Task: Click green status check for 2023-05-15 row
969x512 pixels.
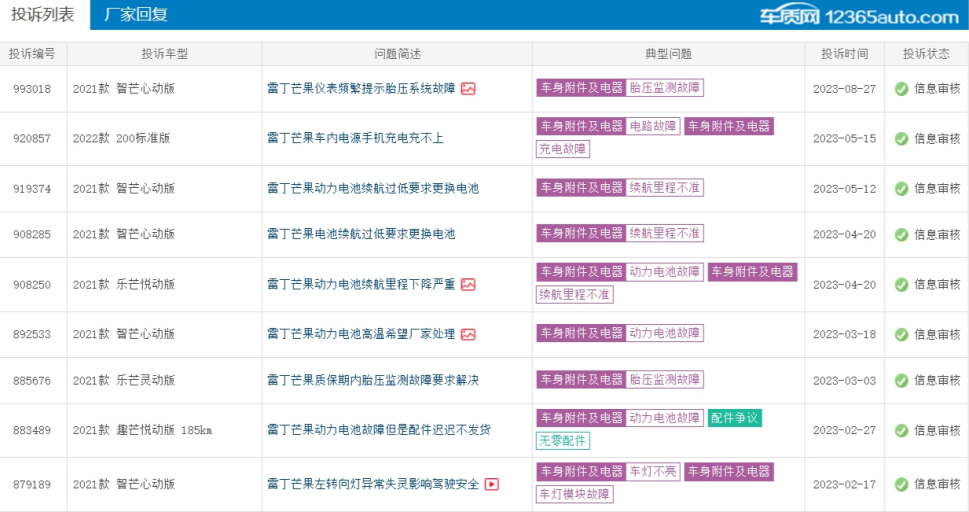Action: 902,139
